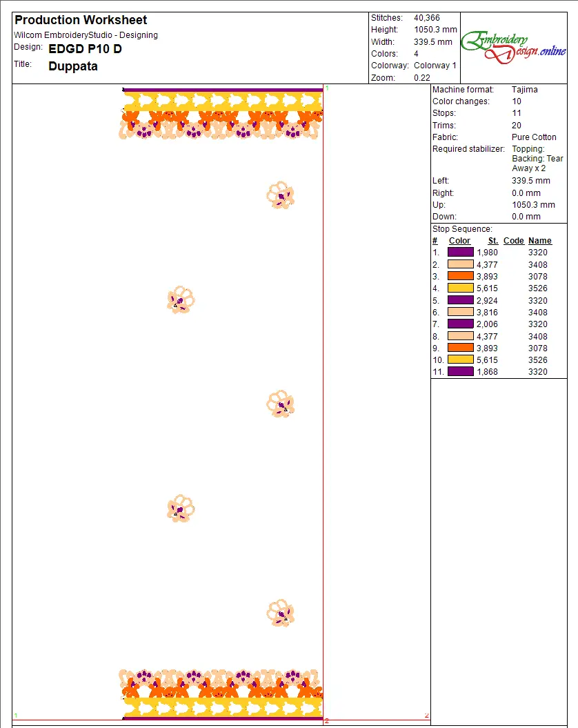Click the Color column header
The image size is (578, 728).
pos(459,241)
